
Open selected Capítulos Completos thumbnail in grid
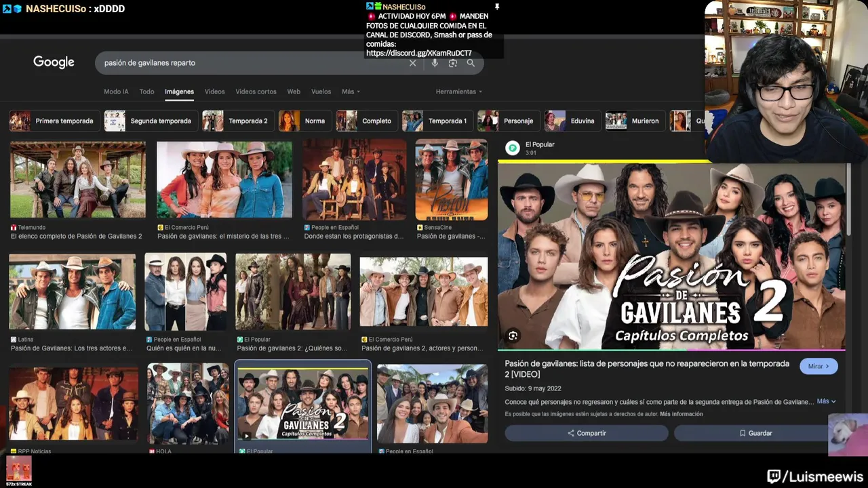303,404
